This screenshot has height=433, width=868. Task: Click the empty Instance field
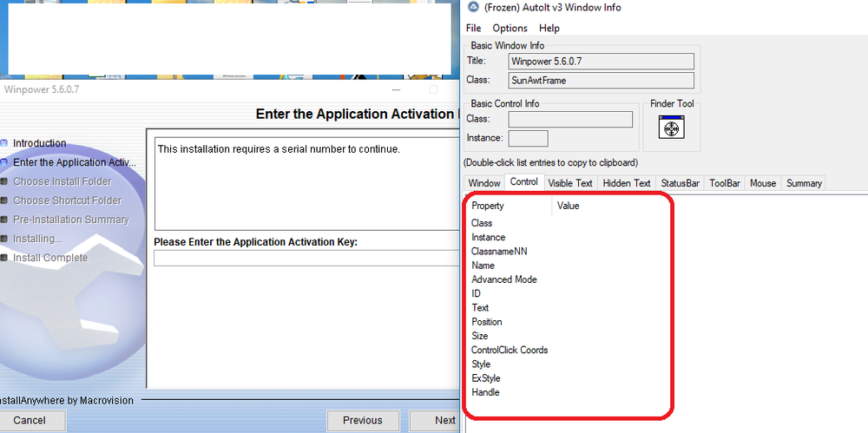[528, 139]
